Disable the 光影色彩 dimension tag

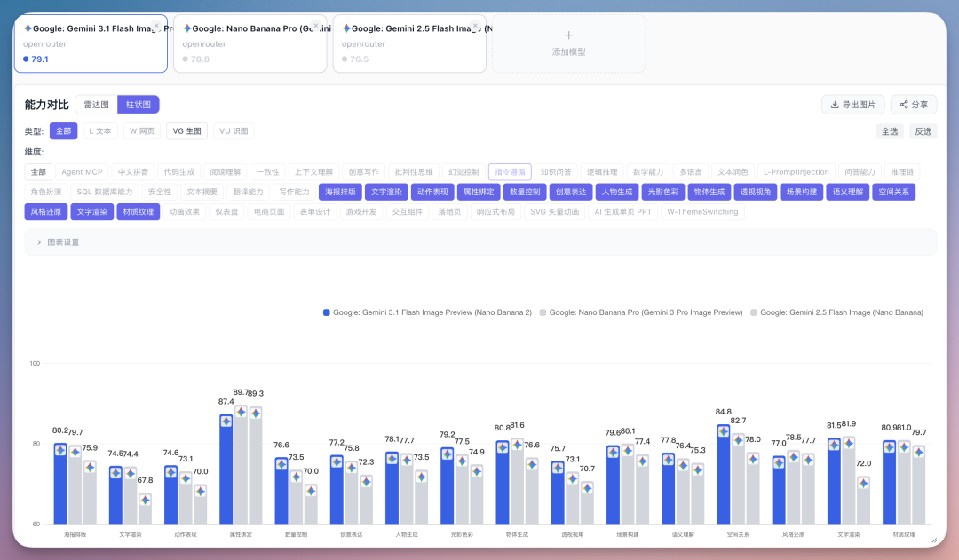[663, 192]
